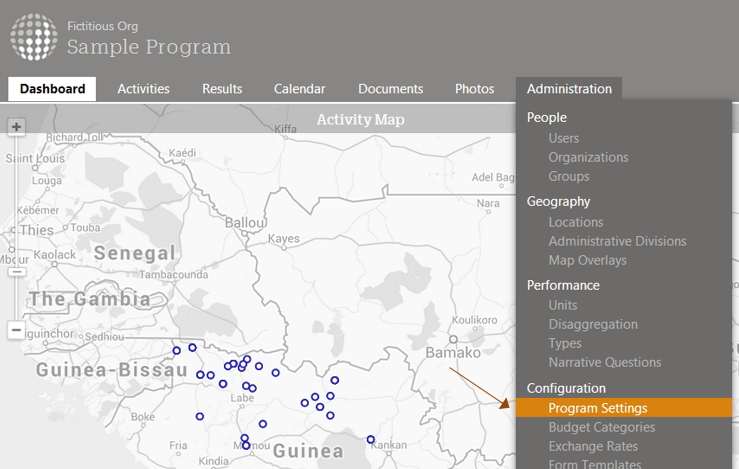Click the globe logo of Sample Program
The image size is (739, 469).
click(34, 37)
